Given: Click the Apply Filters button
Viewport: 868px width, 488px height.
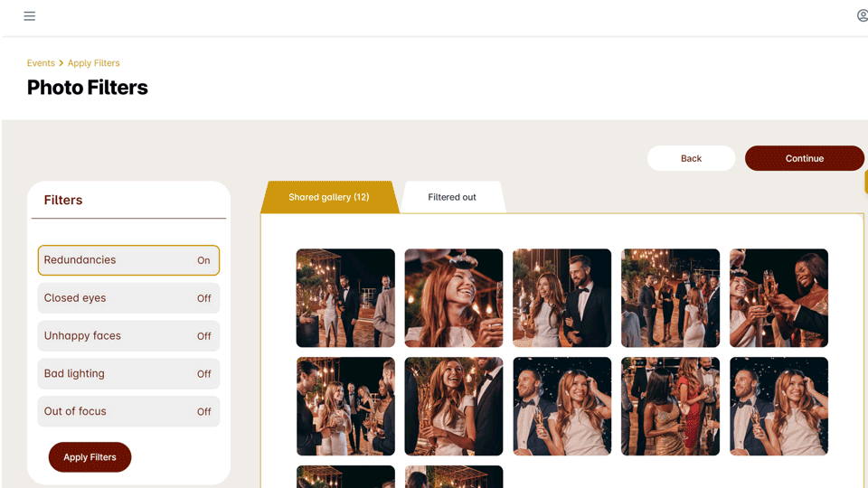Looking at the screenshot, I should (x=90, y=457).
